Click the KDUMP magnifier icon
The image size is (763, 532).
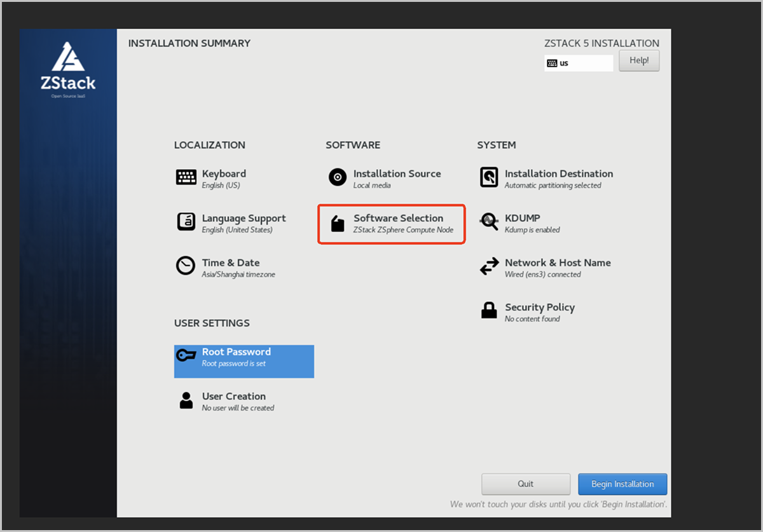pos(489,222)
